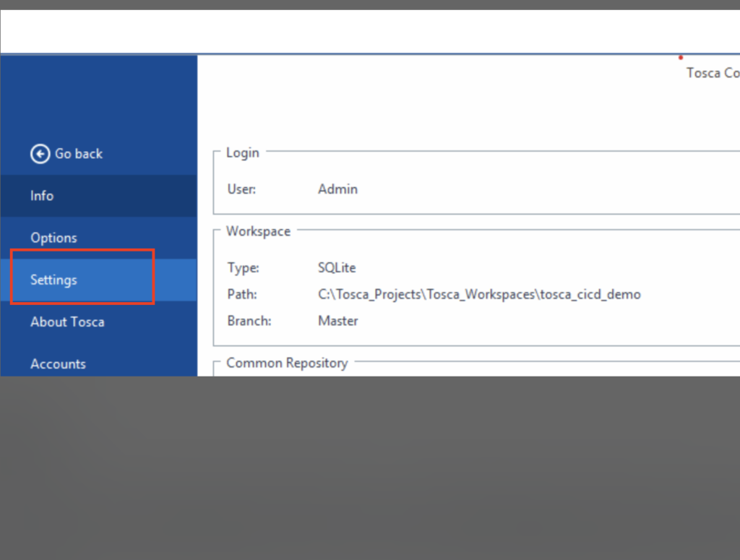Click the SQLite workspace type value
The height and width of the screenshot is (560, 740).
tap(337, 267)
